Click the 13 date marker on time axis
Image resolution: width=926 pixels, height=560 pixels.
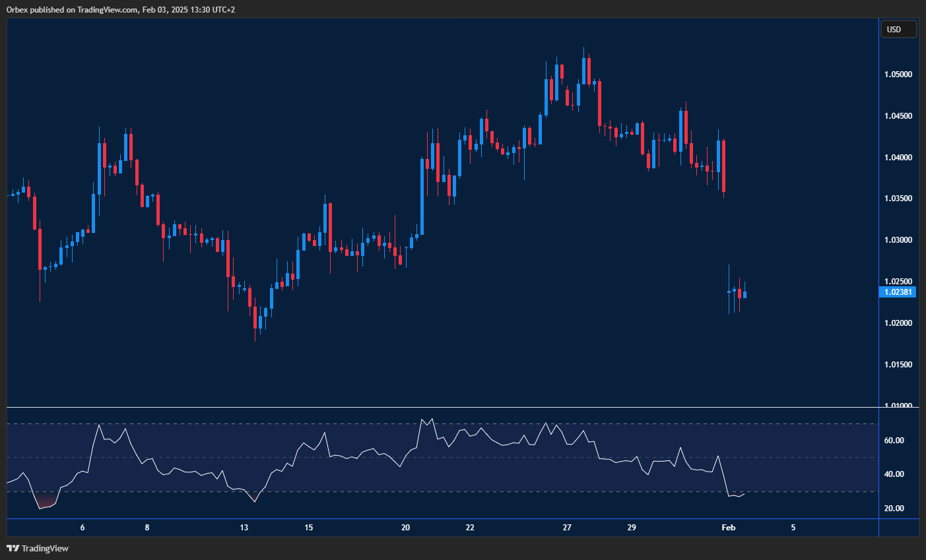tap(244, 528)
